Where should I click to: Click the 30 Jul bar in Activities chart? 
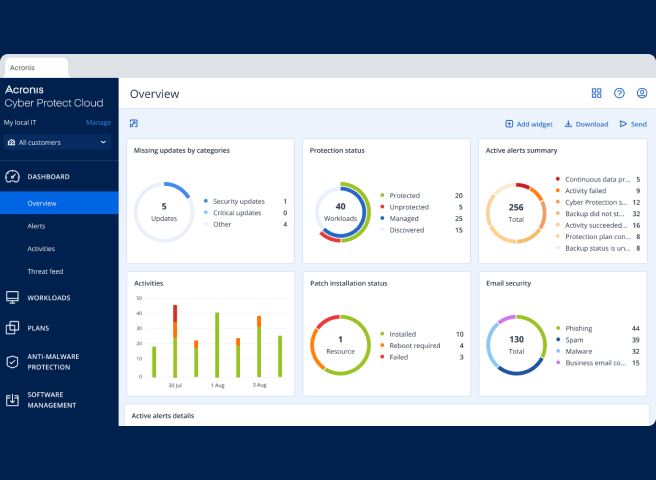tap(175, 341)
